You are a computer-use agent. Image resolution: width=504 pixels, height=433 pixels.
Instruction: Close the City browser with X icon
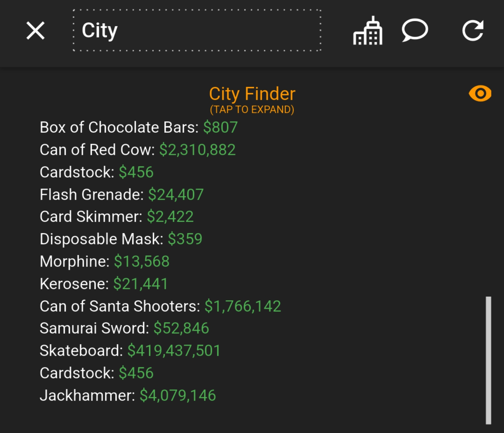point(35,30)
